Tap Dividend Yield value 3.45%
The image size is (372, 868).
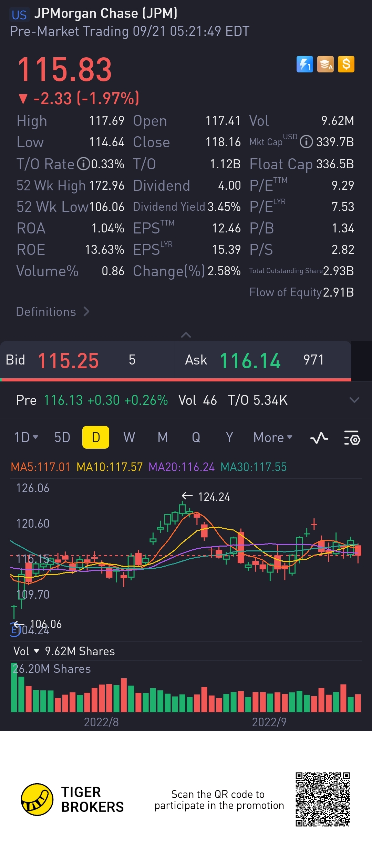tap(224, 207)
